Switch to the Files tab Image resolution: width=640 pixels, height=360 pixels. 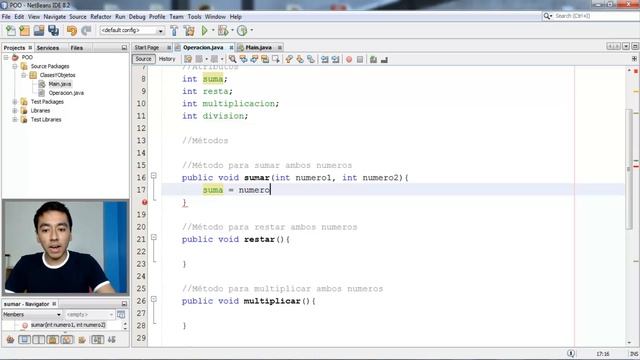(x=76, y=48)
